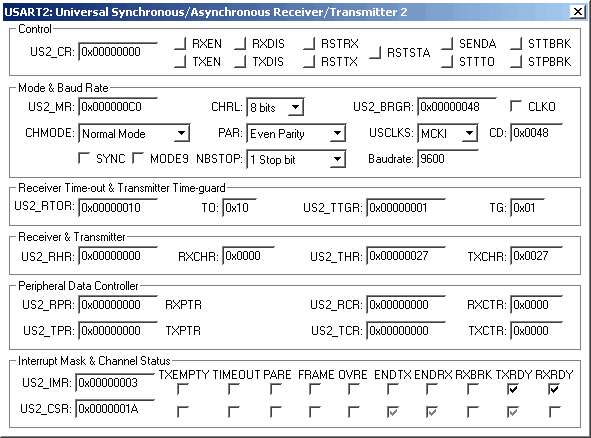
Task: Close the USART2 dialog window
Action: 578,12
